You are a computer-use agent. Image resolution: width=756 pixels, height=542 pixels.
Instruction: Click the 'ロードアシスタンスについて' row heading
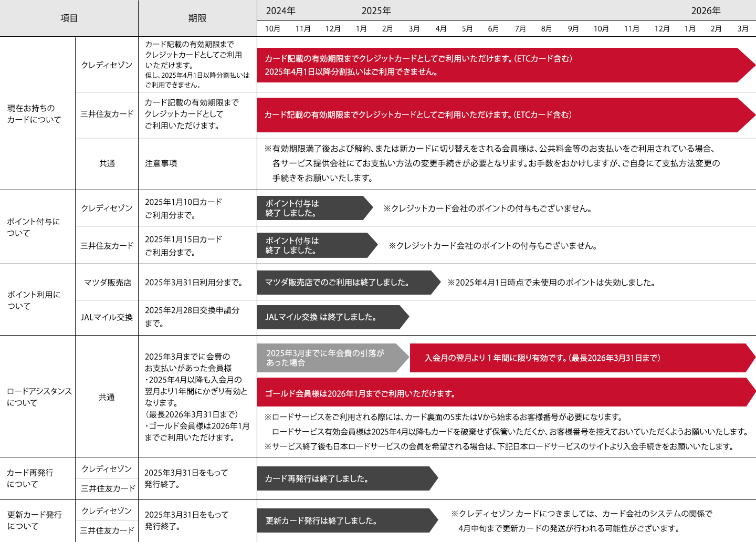tap(39, 397)
